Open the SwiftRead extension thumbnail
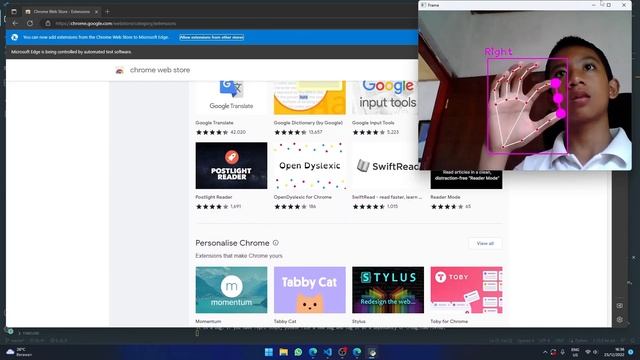Screen dimensions: 640x360 (385, 165)
